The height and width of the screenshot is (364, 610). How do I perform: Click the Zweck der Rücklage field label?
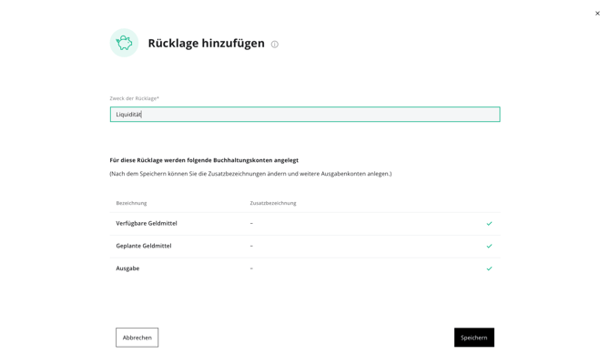pyautogui.click(x=134, y=98)
